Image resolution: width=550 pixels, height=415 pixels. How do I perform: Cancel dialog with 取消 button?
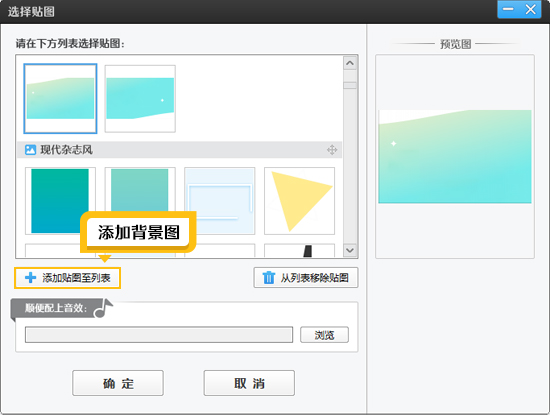[249, 383]
